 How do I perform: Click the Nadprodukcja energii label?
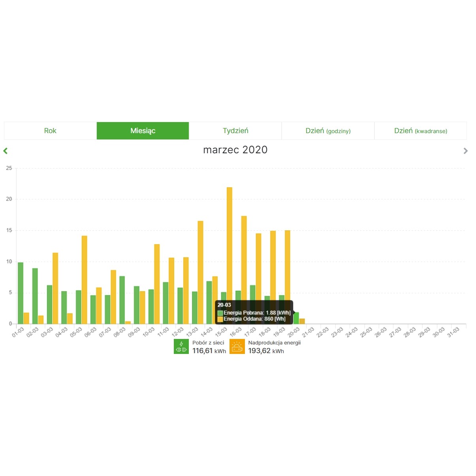(275, 342)
